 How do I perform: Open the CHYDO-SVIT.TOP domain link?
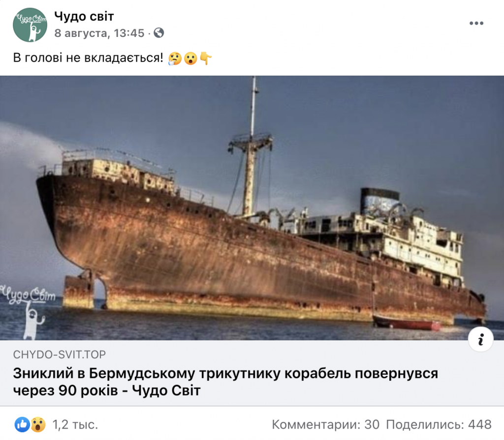(60, 354)
